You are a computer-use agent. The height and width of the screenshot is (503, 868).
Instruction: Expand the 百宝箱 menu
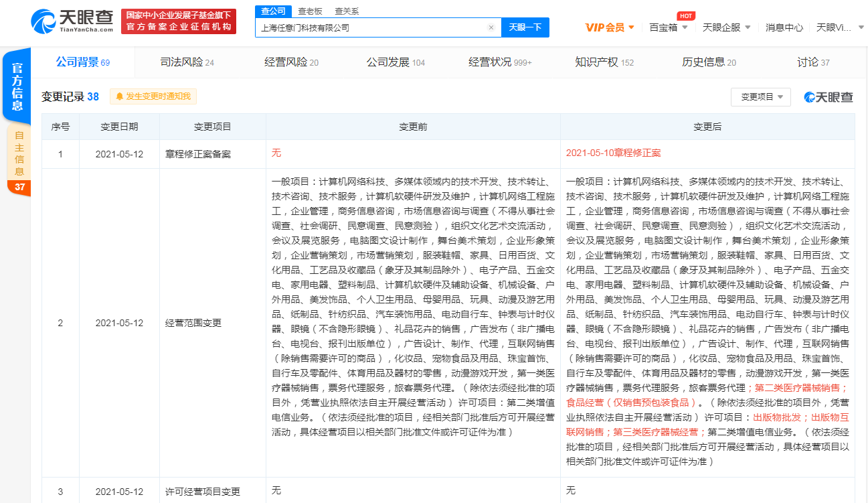coord(668,27)
